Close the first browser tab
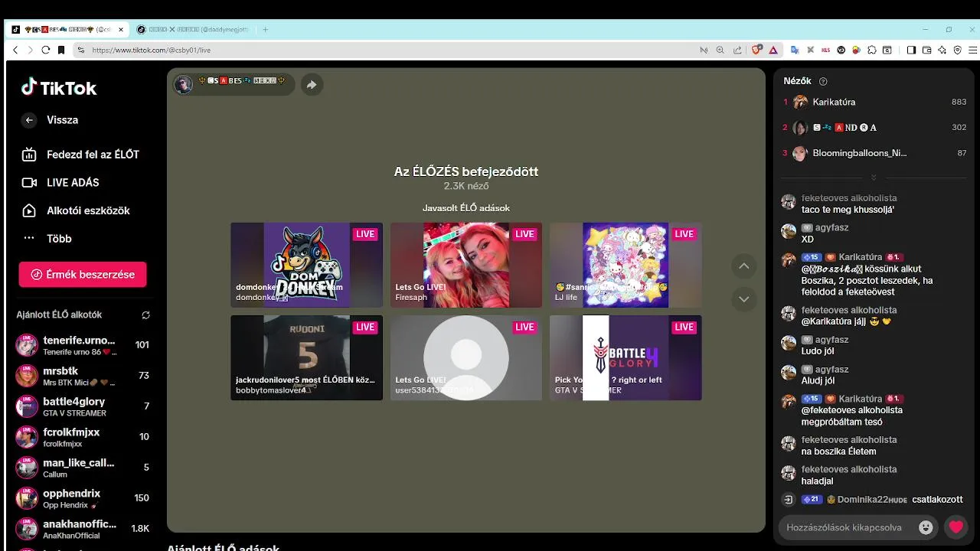980x551 pixels. pyautogui.click(x=121, y=30)
